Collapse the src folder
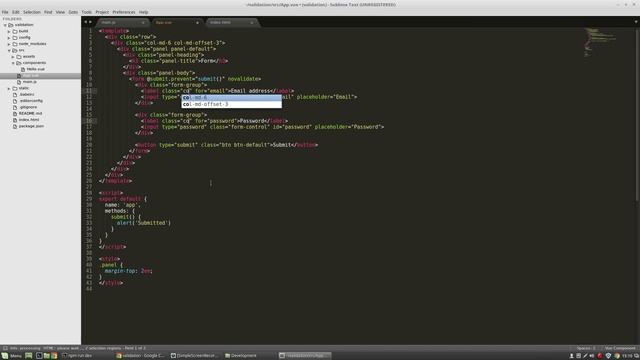 click(9, 50)
